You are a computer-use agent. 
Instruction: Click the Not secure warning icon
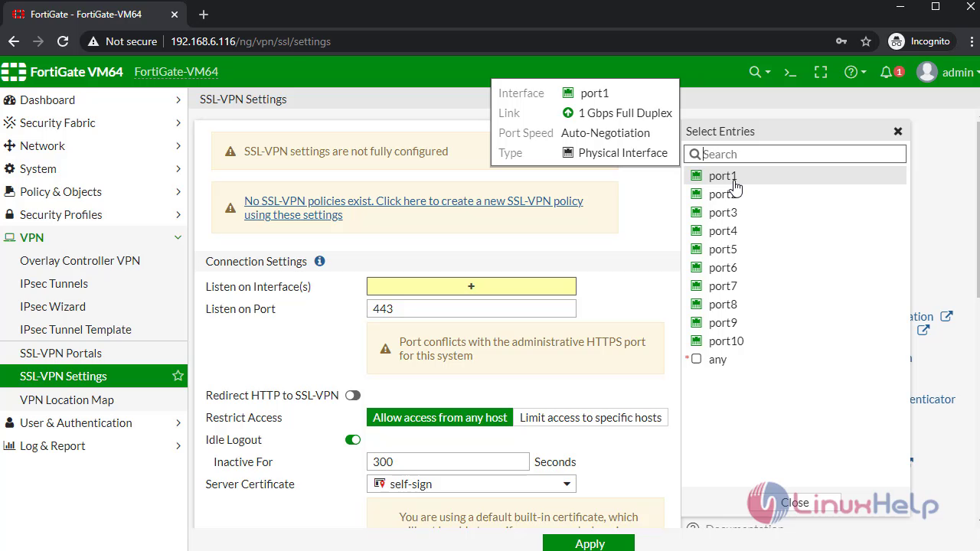(93, 41)
